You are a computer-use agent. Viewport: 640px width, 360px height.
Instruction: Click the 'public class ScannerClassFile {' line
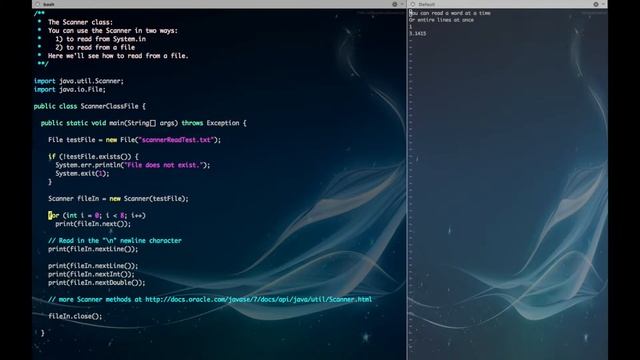(x=89, y=106)
